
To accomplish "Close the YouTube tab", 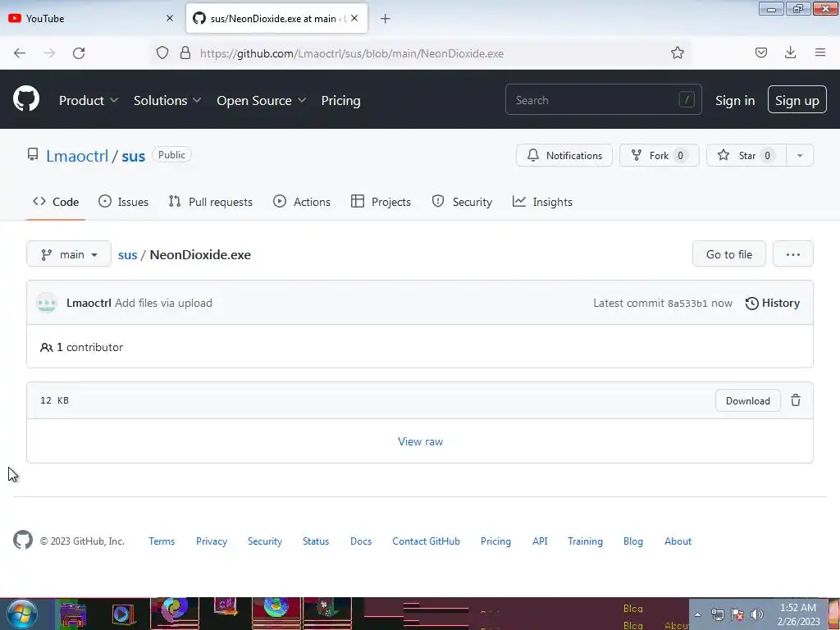I will pos(170,18).
